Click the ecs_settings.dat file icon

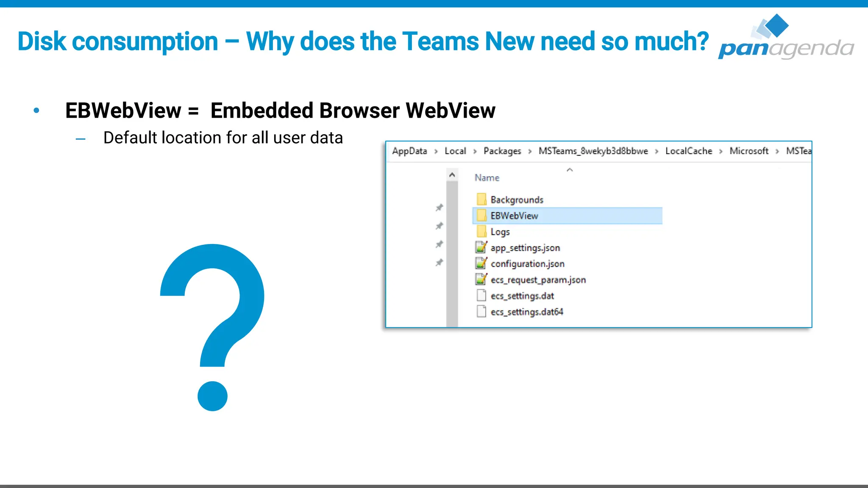[x=481, y=295]
